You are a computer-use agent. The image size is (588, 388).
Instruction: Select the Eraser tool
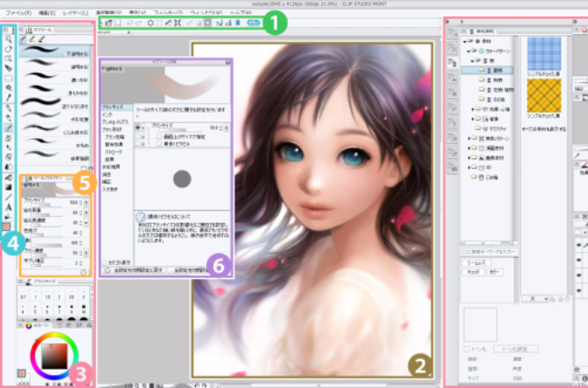point(8,157)
